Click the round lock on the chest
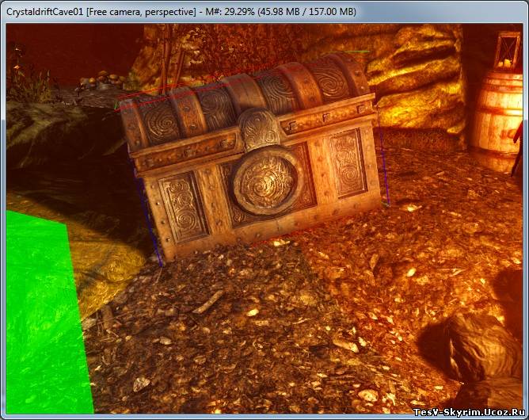This screenshot has height=420, width=529. click(267, 180)
